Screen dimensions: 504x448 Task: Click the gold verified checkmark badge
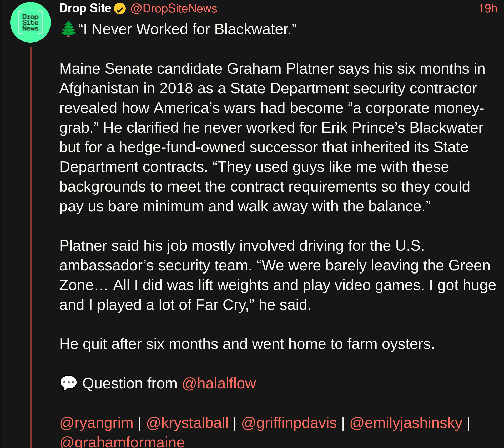pos(120,9)
